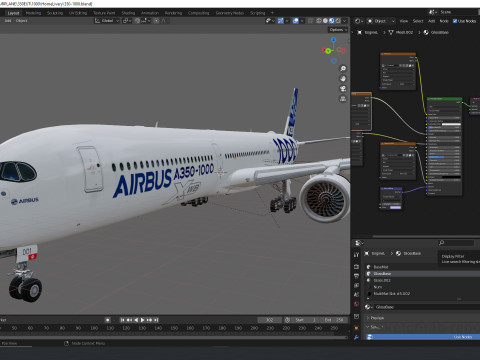The image size is (480, 360).
Task: Play animation in reverse
Action: (136, 320)
